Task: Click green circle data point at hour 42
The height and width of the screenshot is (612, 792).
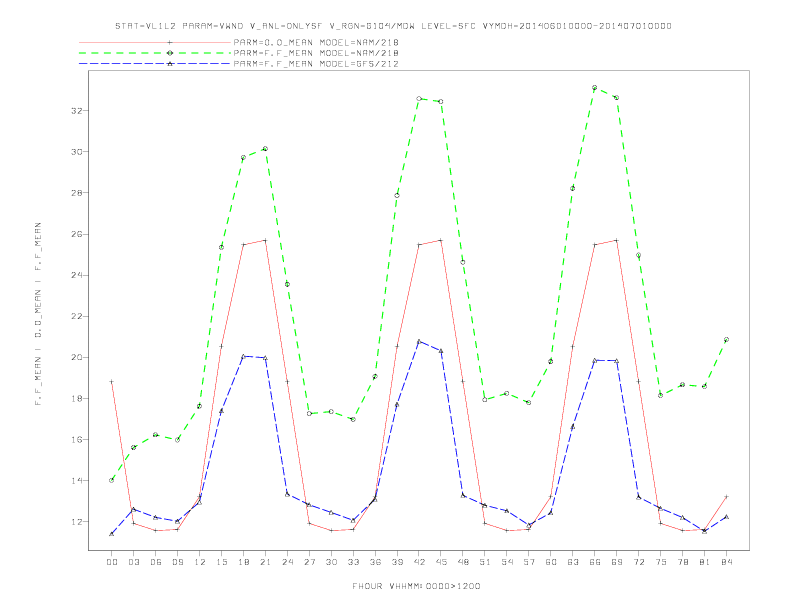Action: (419, 99)
